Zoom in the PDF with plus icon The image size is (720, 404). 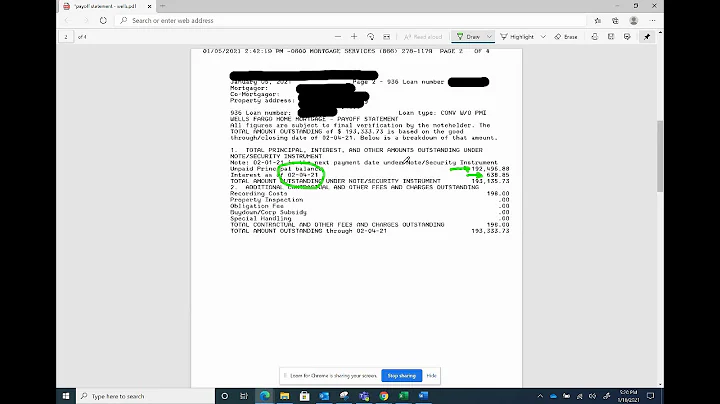click(x=354, y=37)
